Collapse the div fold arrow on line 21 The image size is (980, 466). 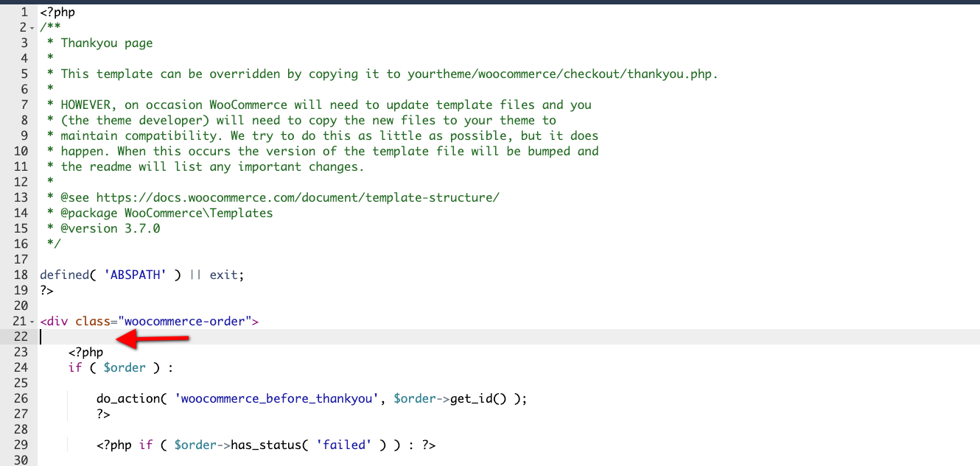32,322
